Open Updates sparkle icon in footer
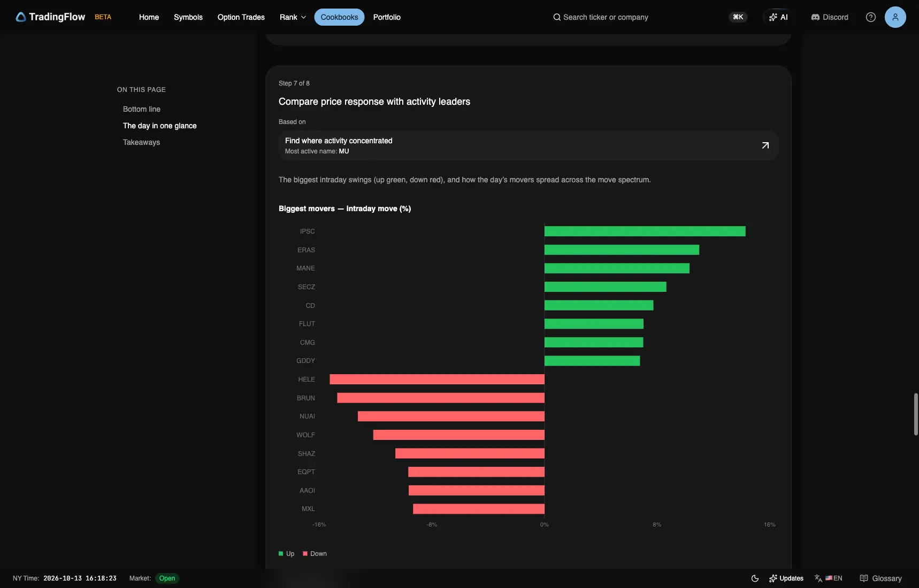This screenshot has width=919, height=588. [773, 578]
